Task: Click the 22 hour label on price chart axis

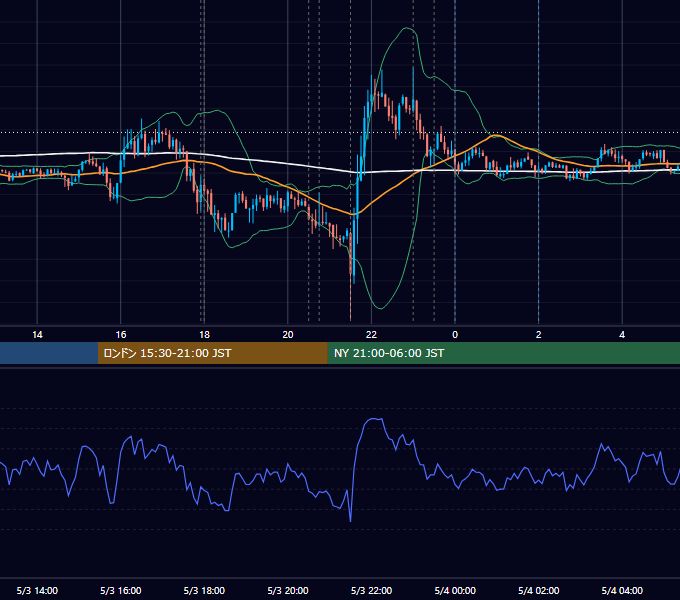Action: tap(371, 335)
